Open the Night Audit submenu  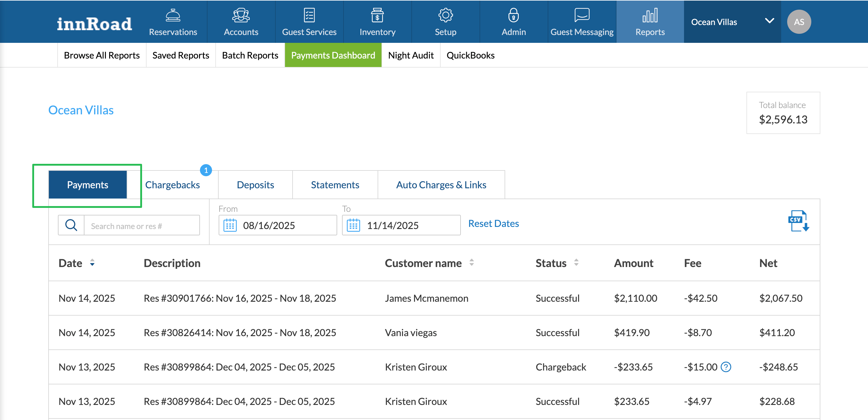(410, 55)
